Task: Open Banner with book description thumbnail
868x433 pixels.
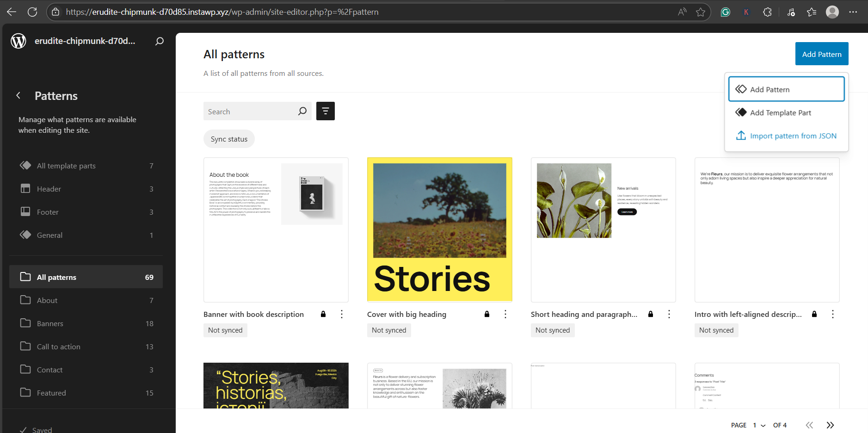Action: pyautogui.click(x=276, y=230)
